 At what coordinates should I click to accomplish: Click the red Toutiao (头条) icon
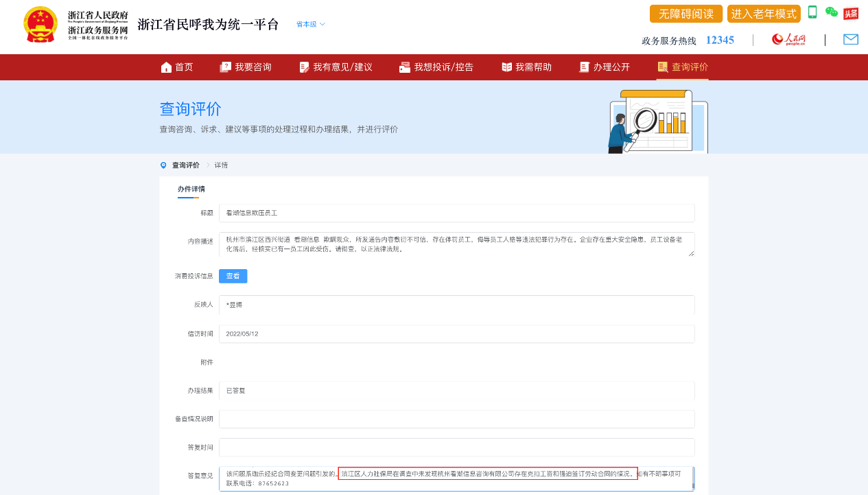click(x=850, y=12)
